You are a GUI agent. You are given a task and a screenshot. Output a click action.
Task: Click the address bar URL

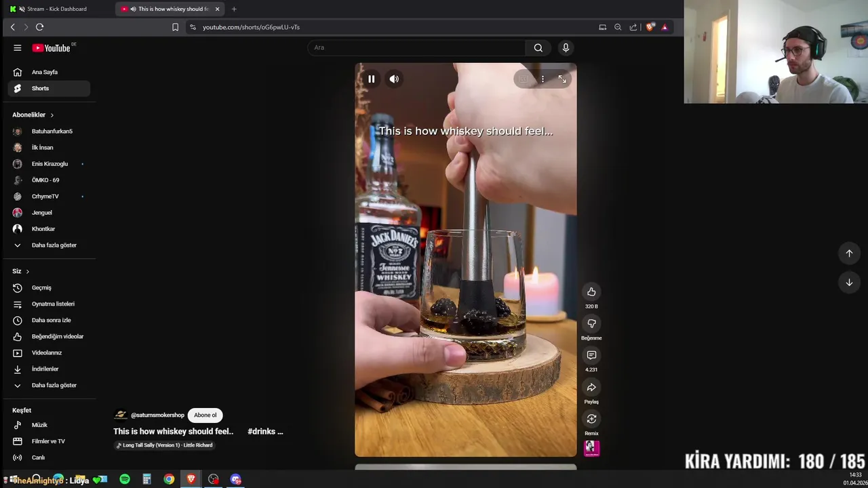coord(251,27)
